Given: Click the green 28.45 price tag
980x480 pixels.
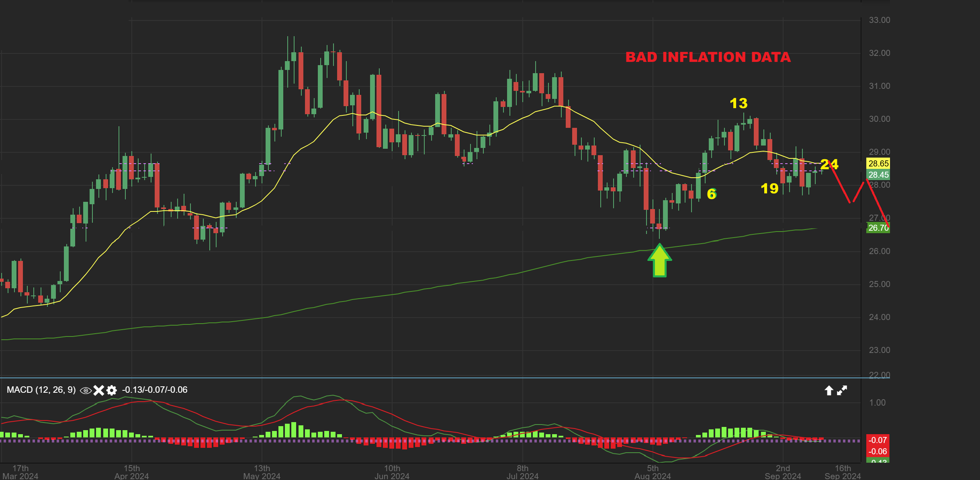Looking at the screenshot, I should [x=878, y=175].
